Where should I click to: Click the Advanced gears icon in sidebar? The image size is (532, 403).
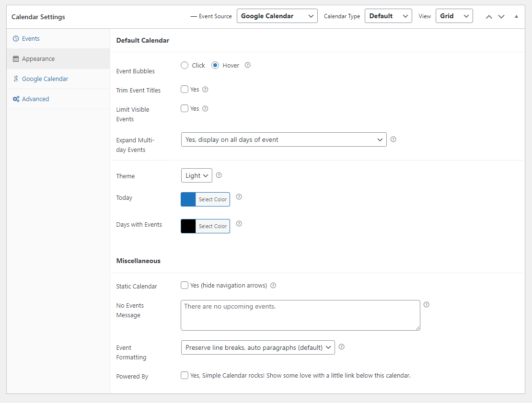click(x=16, y=99)
